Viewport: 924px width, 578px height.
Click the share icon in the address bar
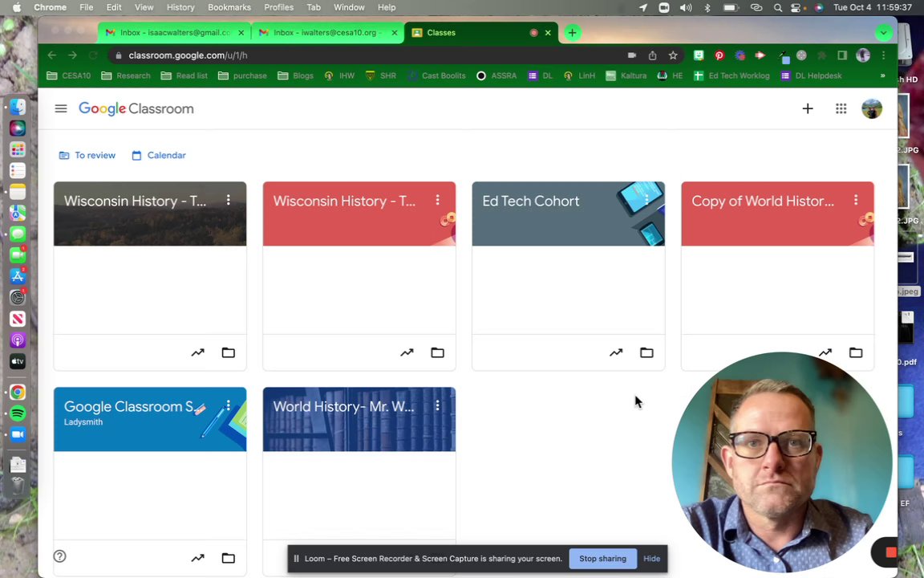652,55
